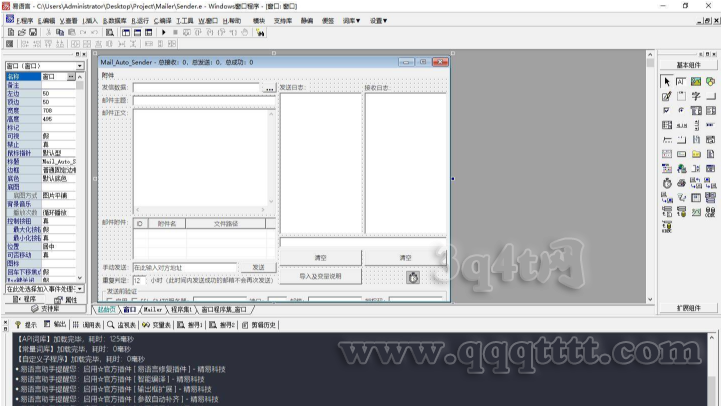721x406 pixels.
Task: Switch to the 剪辑历史 tab
Action: click(259, 325)
